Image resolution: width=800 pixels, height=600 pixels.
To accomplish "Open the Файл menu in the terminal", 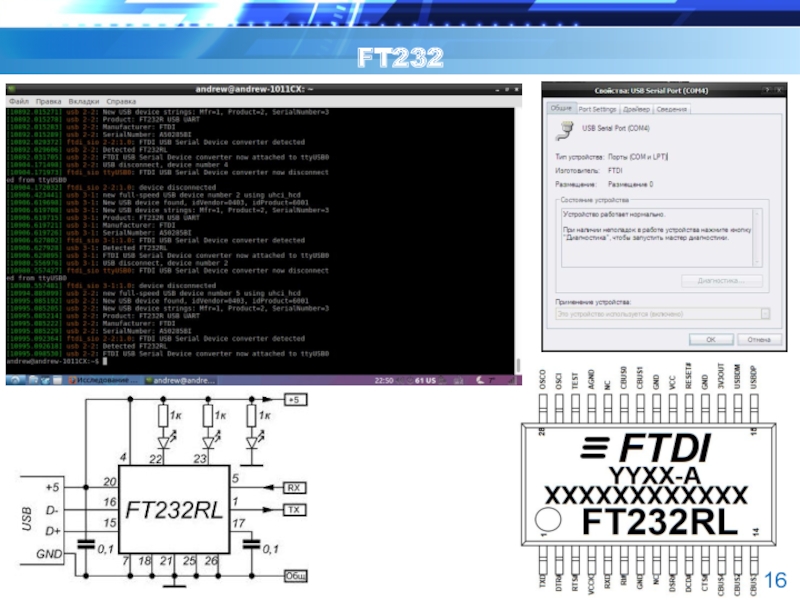I will pos(19,102).
